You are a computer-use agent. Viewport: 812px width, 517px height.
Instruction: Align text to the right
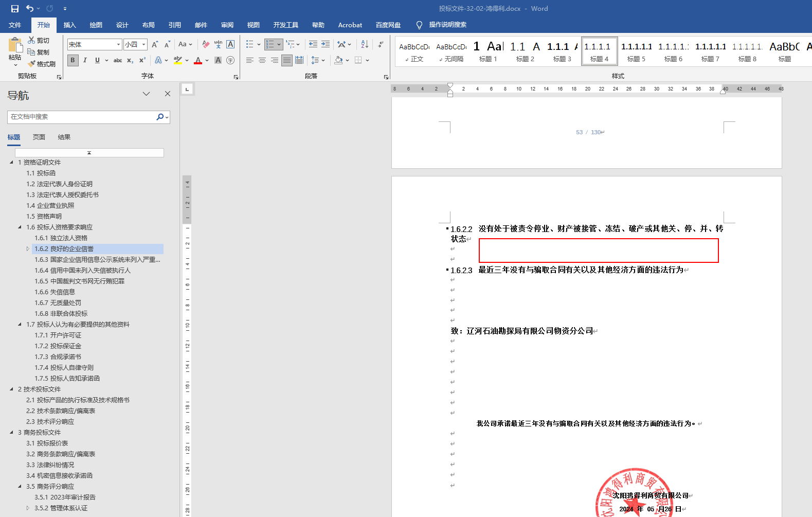(x=275, y=60)
